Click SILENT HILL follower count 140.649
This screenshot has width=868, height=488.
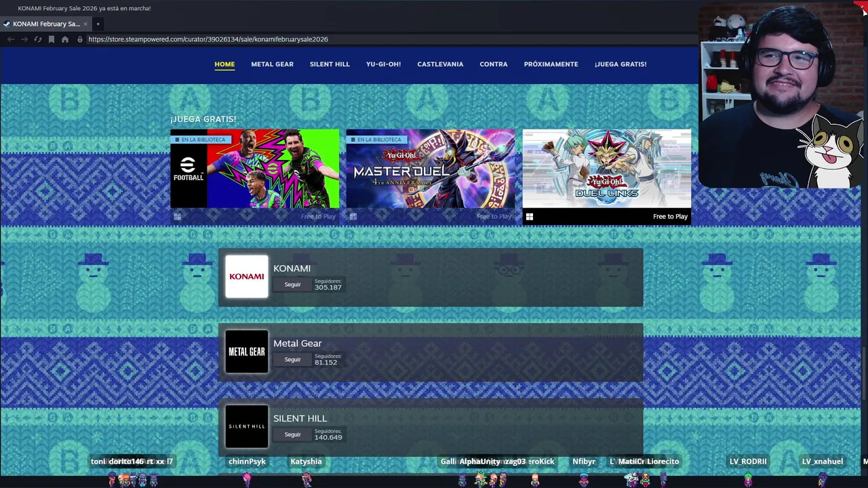click(x=328, y=438)
